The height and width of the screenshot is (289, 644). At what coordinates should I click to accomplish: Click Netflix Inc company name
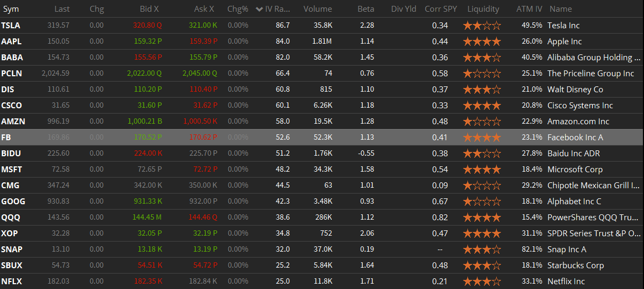[566, 281]
